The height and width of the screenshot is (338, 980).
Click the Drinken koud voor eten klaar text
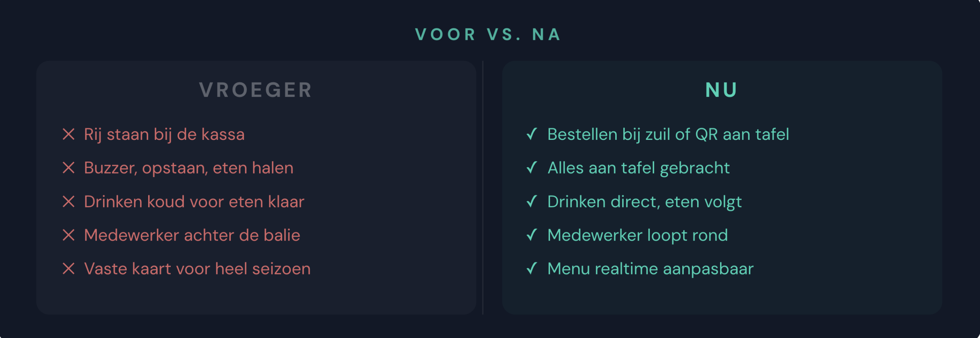click(194, 202)
